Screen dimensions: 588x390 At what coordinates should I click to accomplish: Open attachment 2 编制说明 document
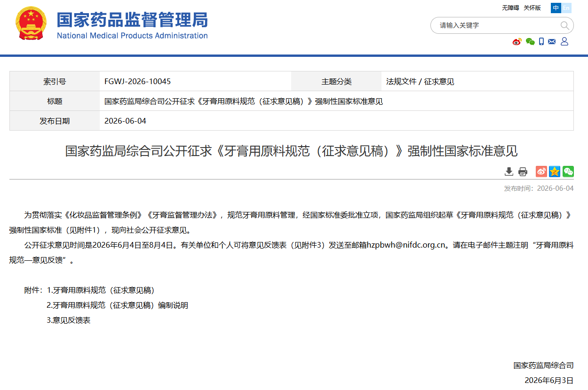point(117,305)
